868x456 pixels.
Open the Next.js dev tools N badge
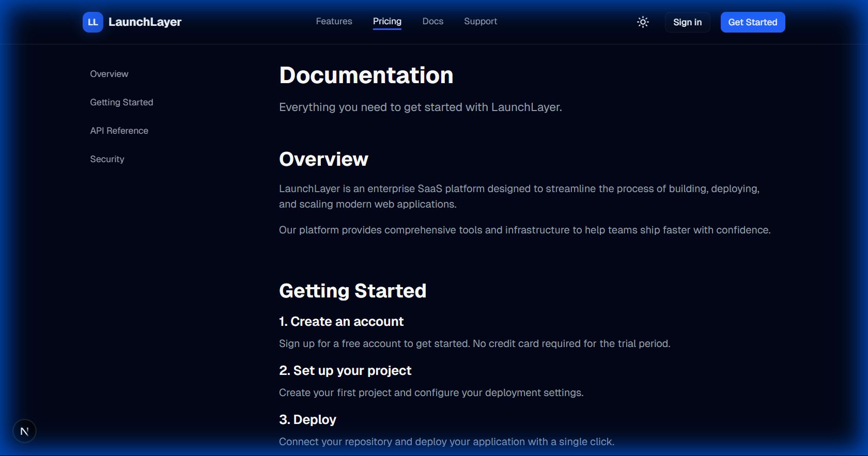point(24,431)
